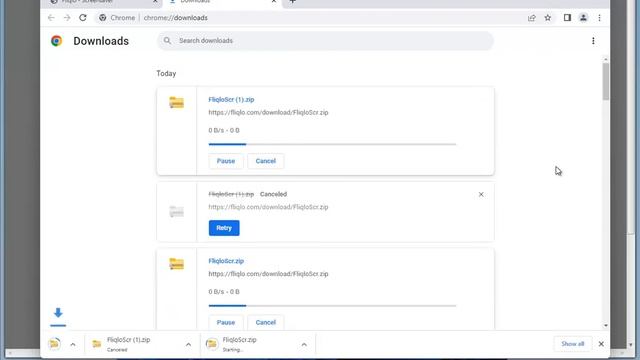Image resolution: width=640 pixels, height=360 pixels.
Task: Click the source URL under FliqloScr (1).zip
Action: pos(268,112)
